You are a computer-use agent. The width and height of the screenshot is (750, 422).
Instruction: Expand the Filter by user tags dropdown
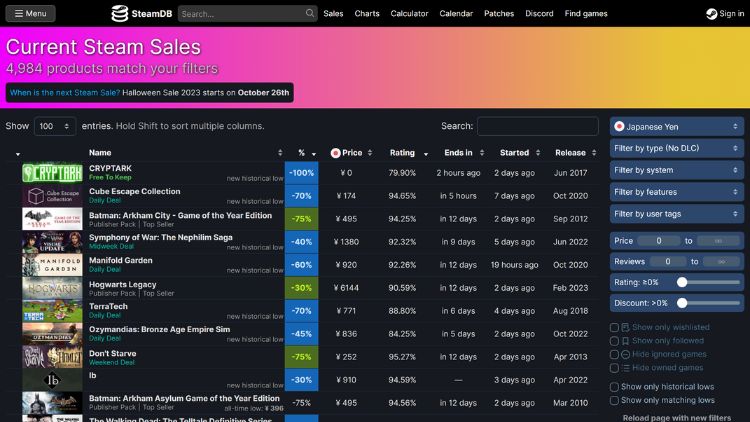tap(677, 214)
